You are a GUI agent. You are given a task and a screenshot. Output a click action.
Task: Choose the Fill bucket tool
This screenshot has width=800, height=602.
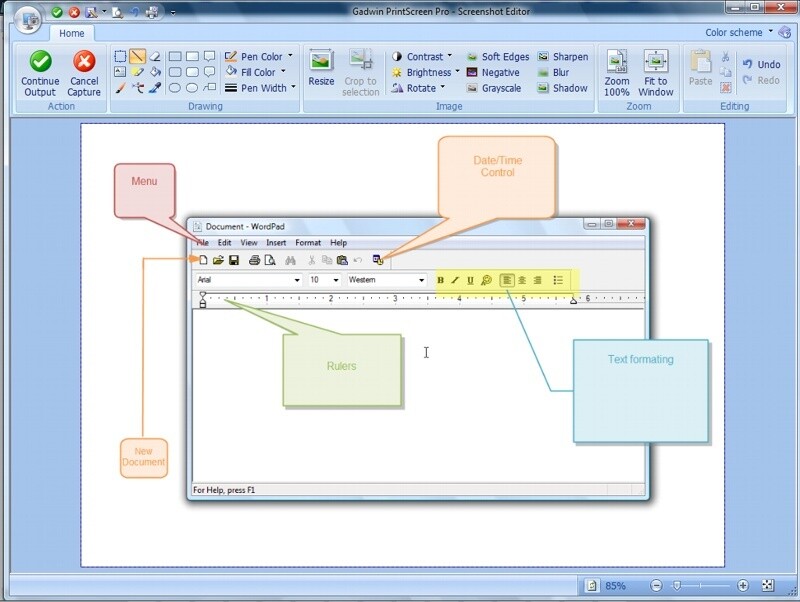click(157, 72)
